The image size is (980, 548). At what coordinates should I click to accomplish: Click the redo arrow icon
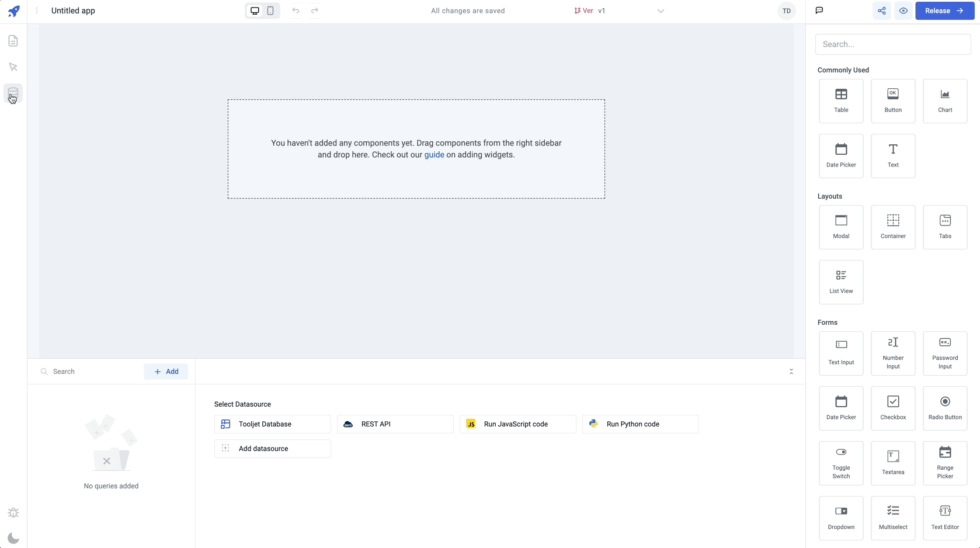(x=315, y=11)
